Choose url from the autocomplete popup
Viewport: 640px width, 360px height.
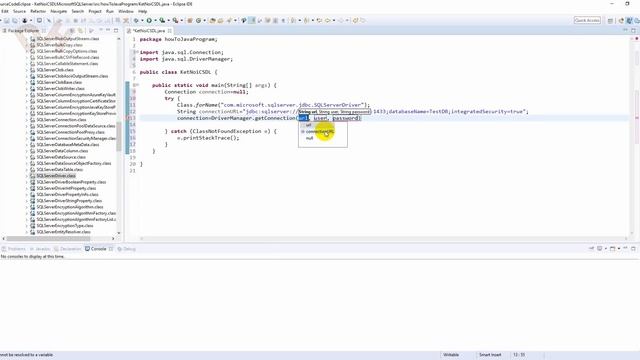click(x=308, y=125)
